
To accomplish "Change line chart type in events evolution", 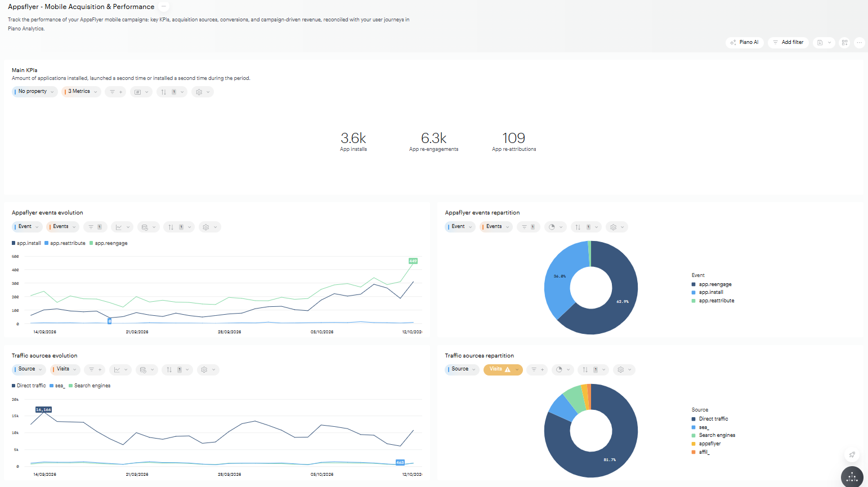I will click(x=122, y=227).
